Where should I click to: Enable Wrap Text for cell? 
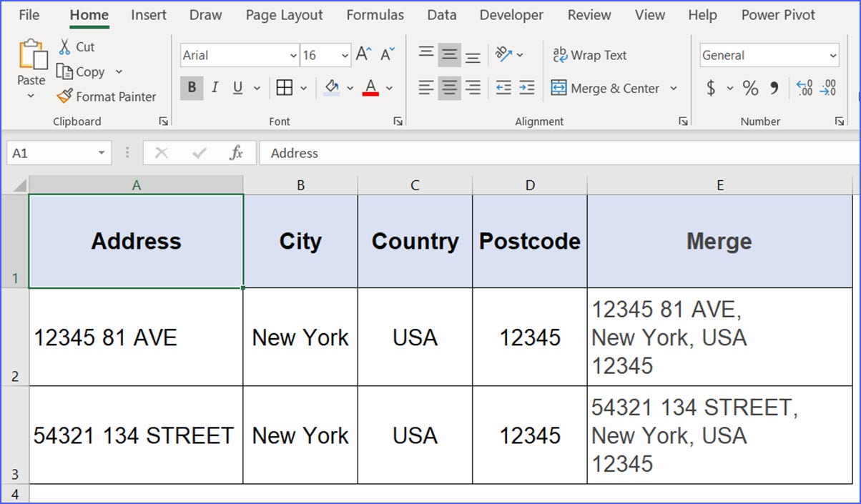click(589, 55)
